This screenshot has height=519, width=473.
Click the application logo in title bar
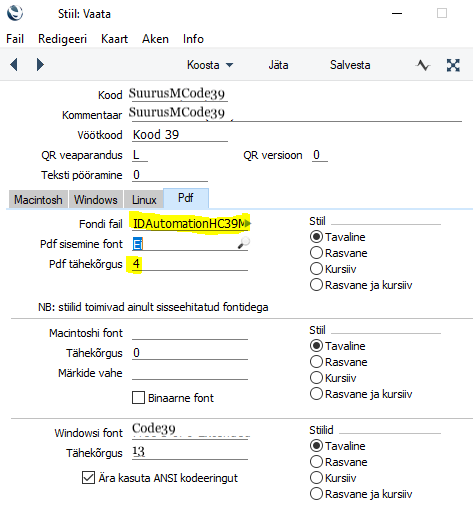(x=15, y=13)
